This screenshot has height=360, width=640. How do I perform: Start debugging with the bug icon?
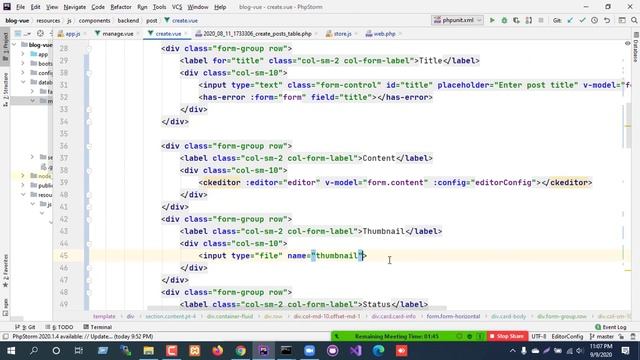pyautogui.click(x=504, y=20)
